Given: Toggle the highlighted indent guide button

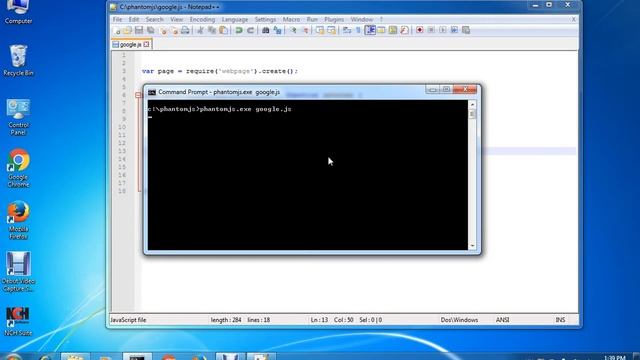Looking at the screenshot, I should tap(370, 30).
